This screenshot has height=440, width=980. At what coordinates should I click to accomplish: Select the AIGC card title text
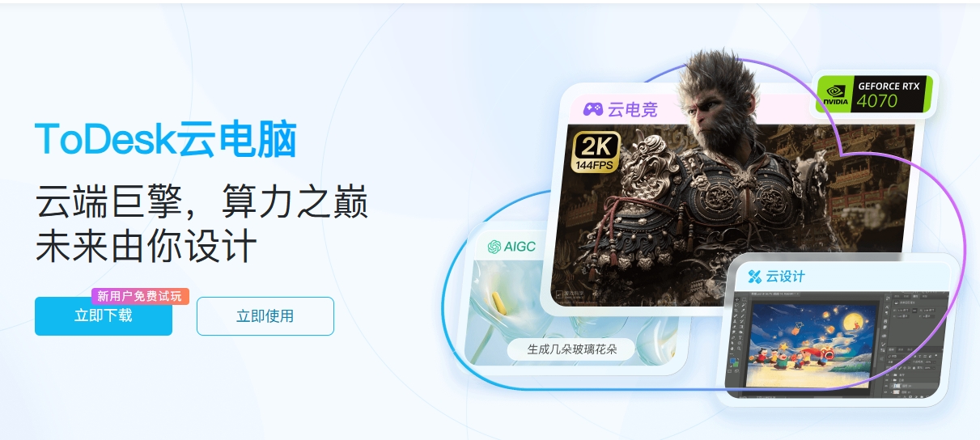coord(520,247)
